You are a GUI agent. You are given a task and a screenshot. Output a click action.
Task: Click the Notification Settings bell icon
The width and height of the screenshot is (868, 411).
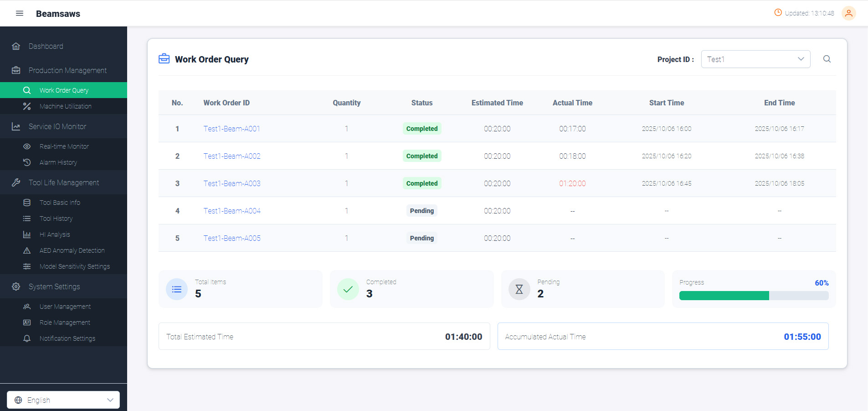[27, 338]
